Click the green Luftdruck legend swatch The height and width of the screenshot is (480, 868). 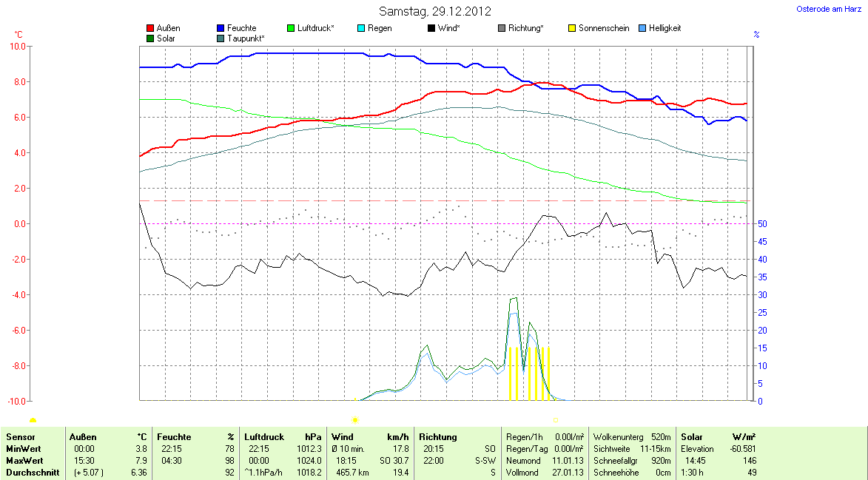(291, 29)
